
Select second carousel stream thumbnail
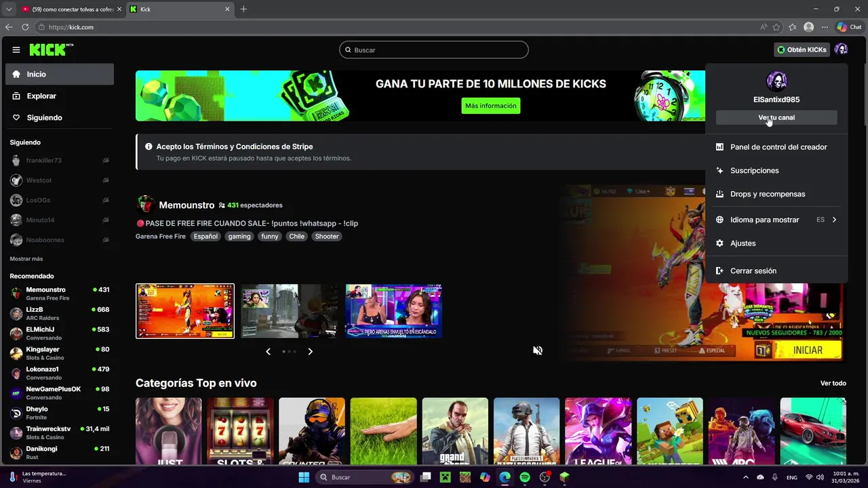tap(289, 311)
